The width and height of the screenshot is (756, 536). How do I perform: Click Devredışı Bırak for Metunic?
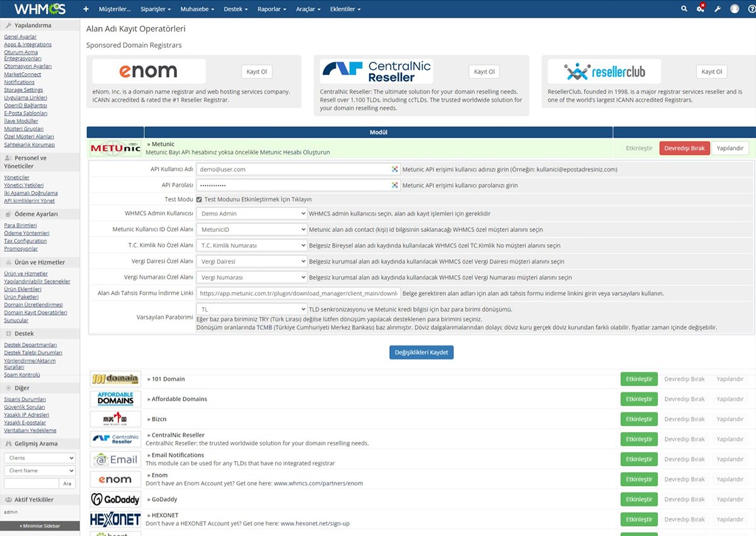coord(684,148)
